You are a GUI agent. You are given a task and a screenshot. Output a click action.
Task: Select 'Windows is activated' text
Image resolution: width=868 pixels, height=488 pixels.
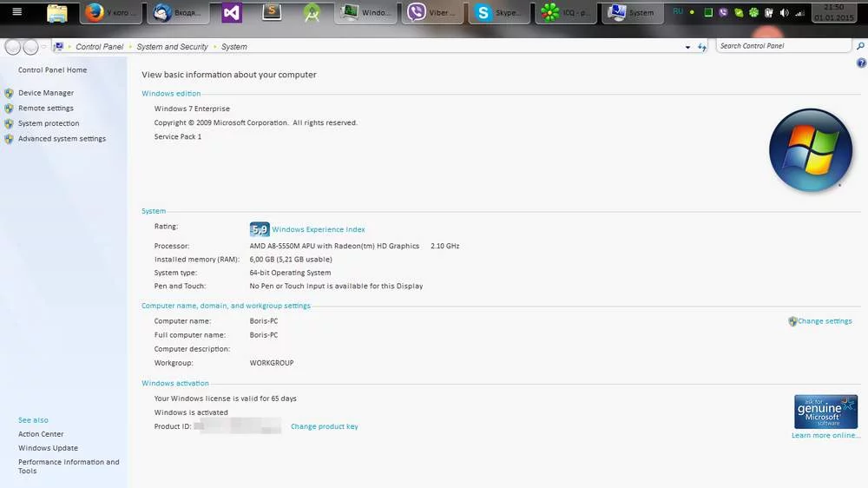(191, 412)
